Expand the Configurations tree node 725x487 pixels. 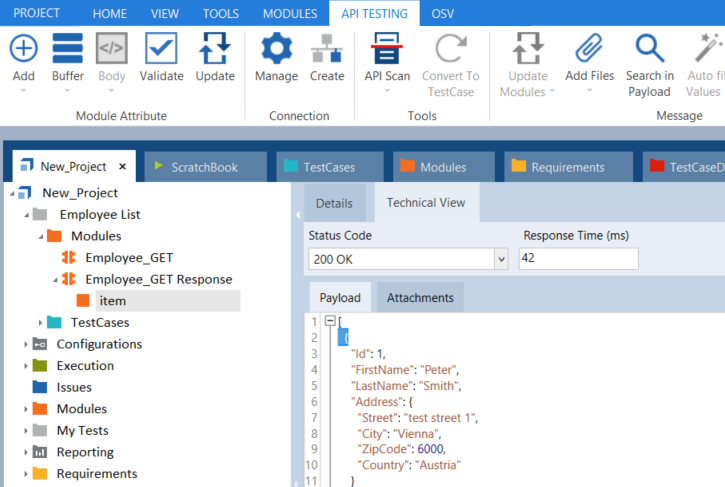(x=25, y=344)
